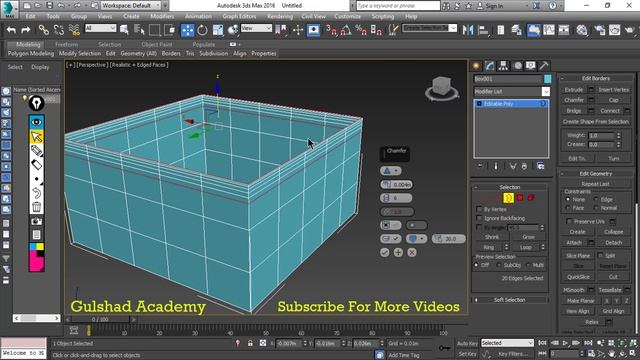Open the Hierarchy command panel tab
The image size is (640, 360).
(x=503, y=66)
